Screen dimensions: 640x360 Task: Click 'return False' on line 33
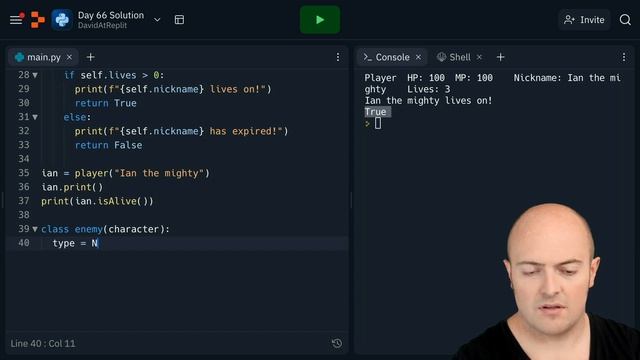click(108, 145)
